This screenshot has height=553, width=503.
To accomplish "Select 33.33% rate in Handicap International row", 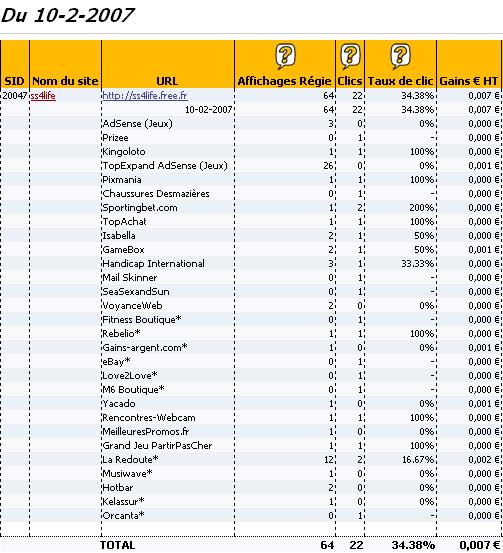I will (x=418, y=263).
